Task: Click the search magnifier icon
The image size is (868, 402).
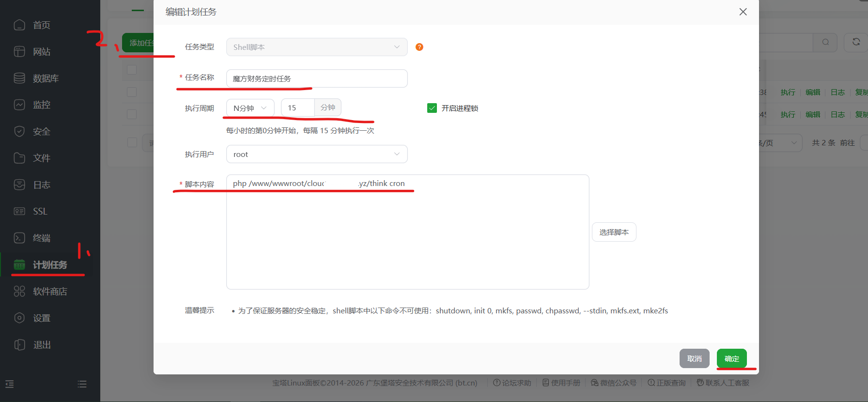Action: [x=825, y=42]
